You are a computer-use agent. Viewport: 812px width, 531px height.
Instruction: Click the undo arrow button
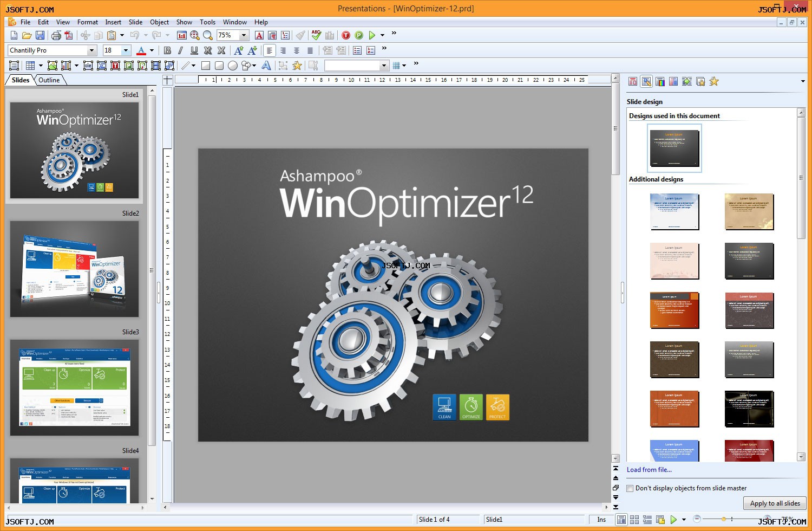(x=134, y=35)
